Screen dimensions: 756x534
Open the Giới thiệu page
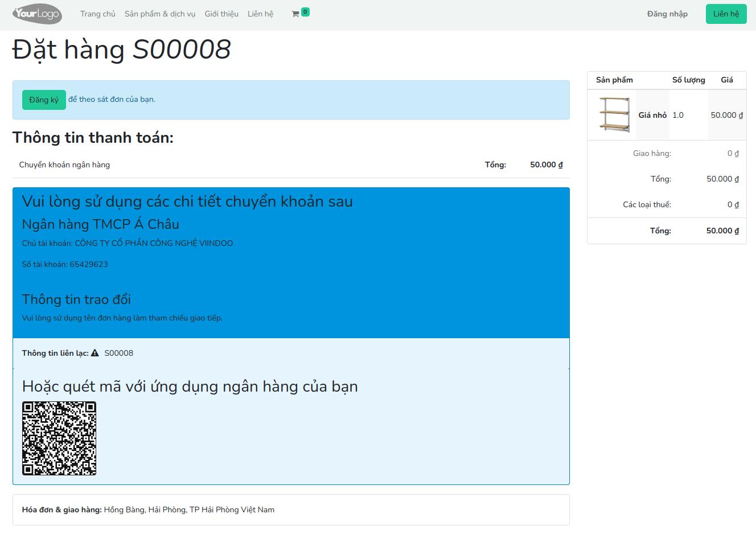[221, 14]
